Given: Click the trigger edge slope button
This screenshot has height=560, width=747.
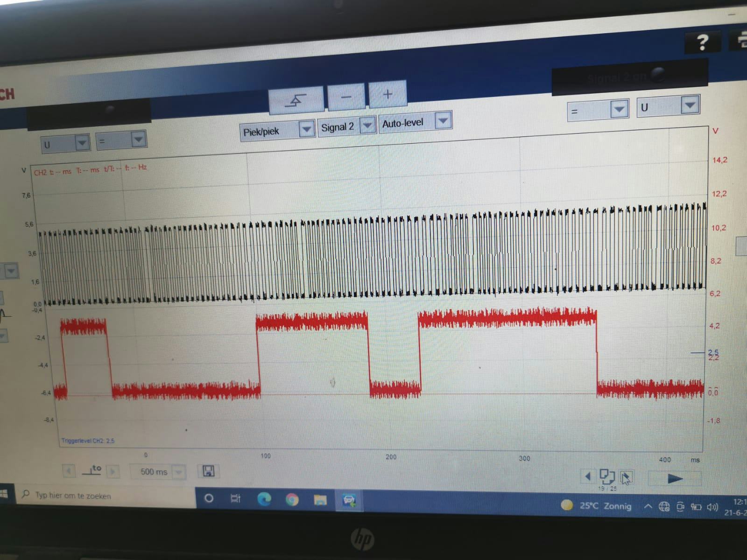Looking at the screenshot, I should (296, 100).
